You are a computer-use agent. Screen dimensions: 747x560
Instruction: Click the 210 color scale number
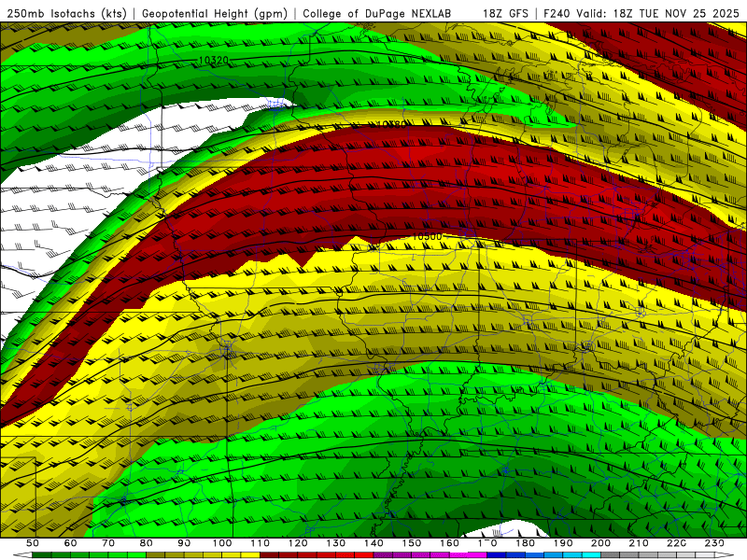click(x=639, y=543)
